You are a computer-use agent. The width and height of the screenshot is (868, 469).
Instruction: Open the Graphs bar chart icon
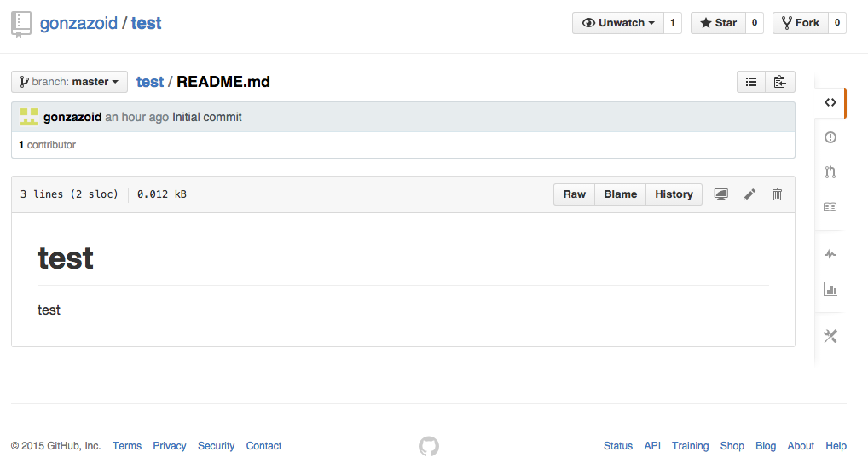[x=830, y=289]
